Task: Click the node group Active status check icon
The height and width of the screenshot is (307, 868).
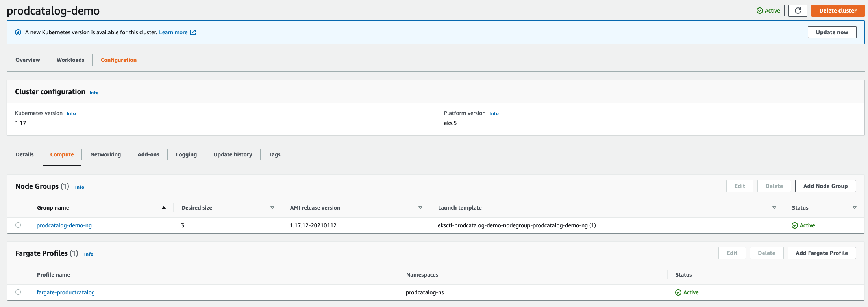Action: tap(795, 225)
